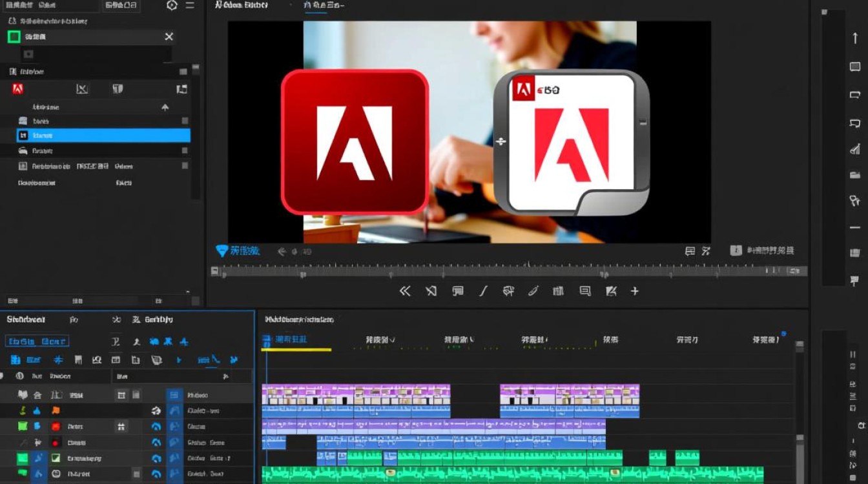Click the blue dot at the timeline ruler's right end
Screen dimensions: 868x484
tap(783, 334)
